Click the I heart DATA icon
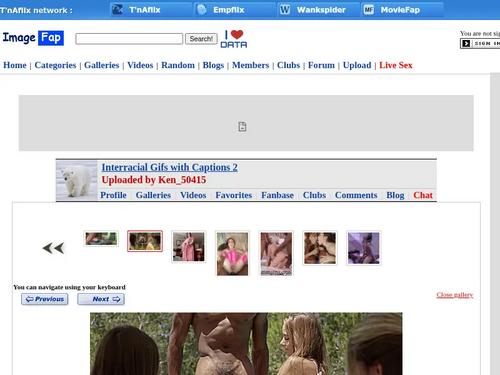 click(234, 39)
